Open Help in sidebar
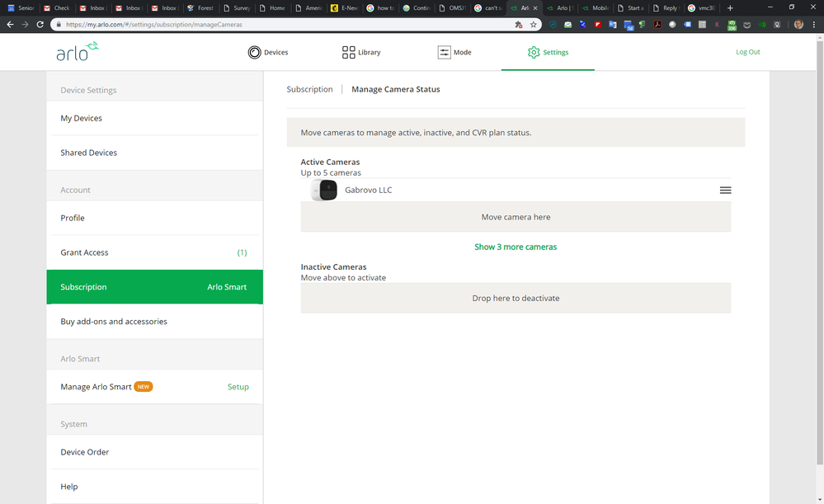This screenshot has height=504, width=824. [x=154, y=486]
